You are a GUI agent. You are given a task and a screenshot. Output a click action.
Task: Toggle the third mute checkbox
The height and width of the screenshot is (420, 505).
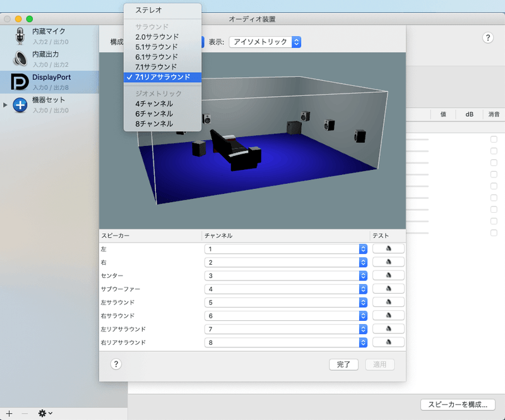click(x=494, y=162)
